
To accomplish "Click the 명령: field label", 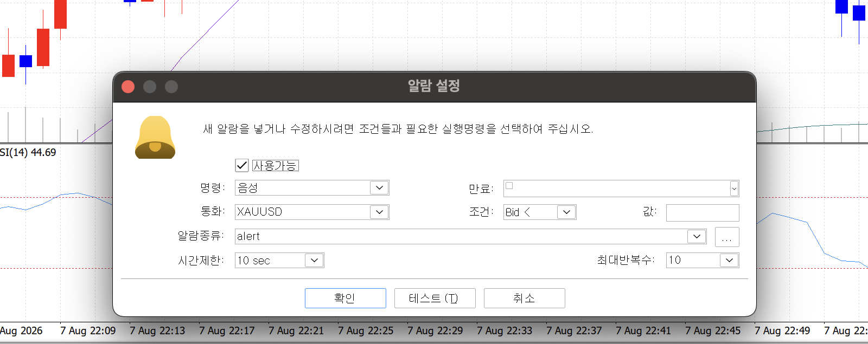I will click(x=212, y=187).
